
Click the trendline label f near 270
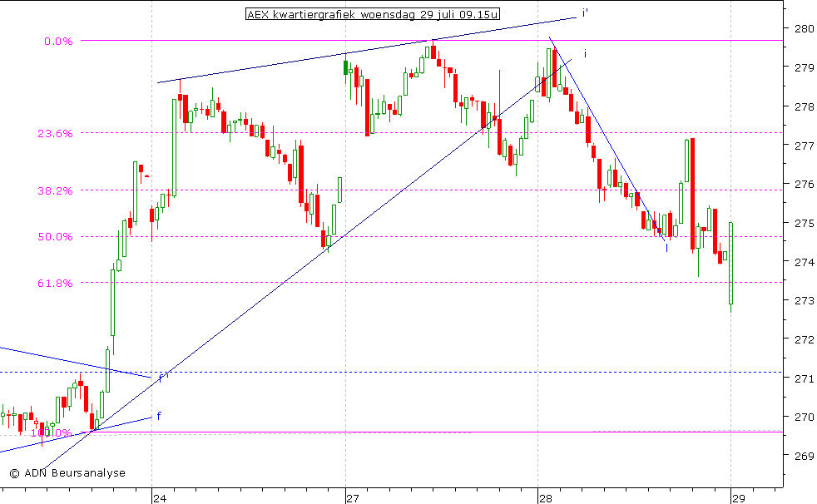click(x=159, y=416)
